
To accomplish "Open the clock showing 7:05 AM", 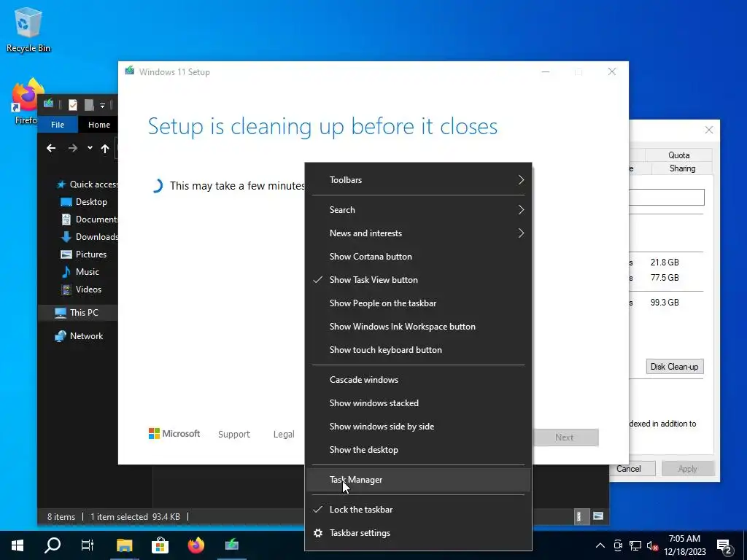I will pyautogui.click(x=685, y=545).
